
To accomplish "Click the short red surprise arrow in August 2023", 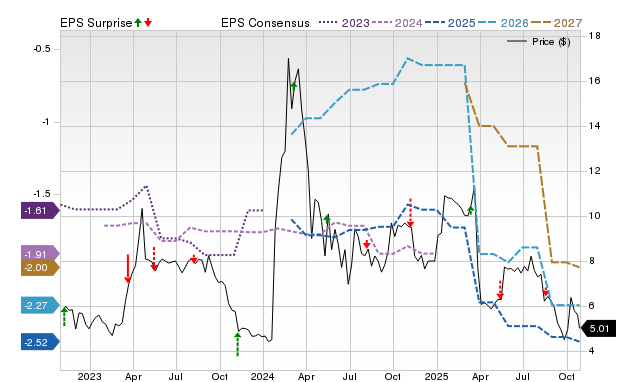I will [194, 259].
